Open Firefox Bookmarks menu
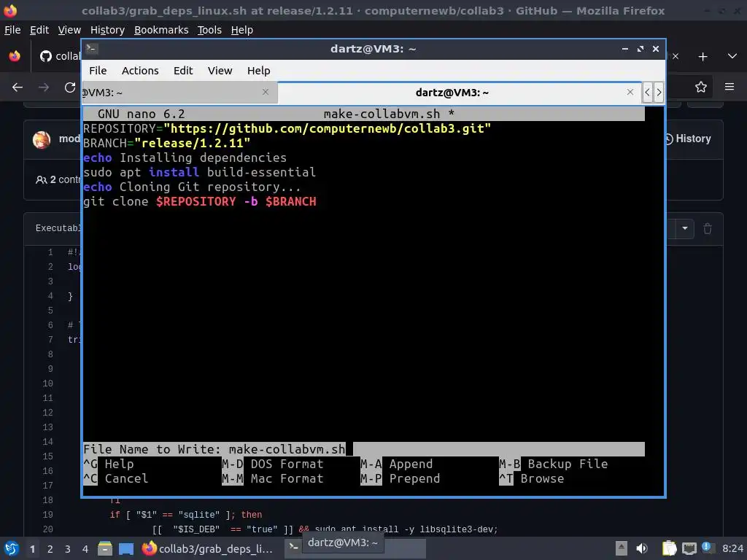Screen dimensions: 747x560 (161, 30)
